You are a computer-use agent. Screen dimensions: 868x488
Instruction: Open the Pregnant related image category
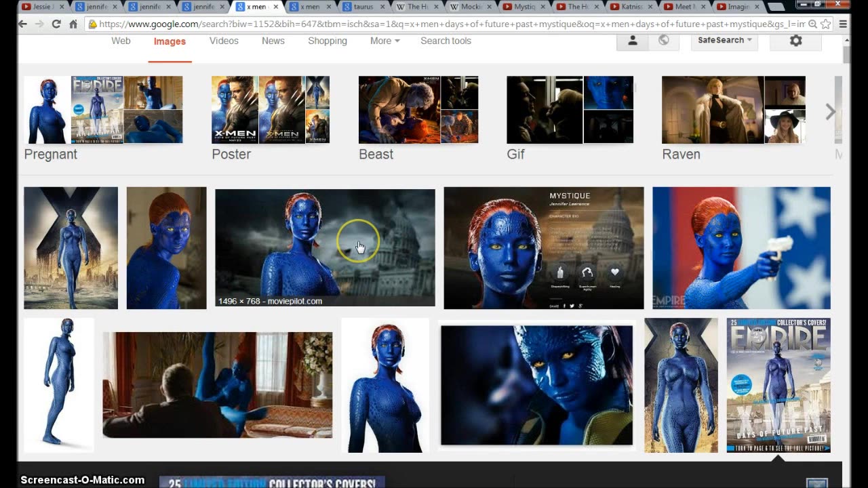[x=103, y=118]
